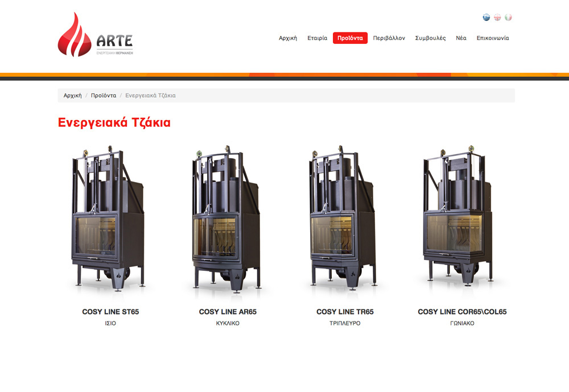Go to the Εταιρία menu page
This screenshot has height=392, width=569.
(317, 38)
